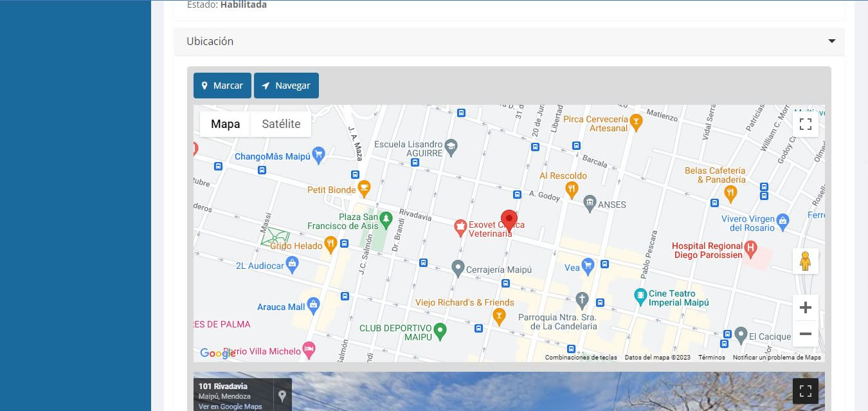Click CLUB DEPORTIVO MAIPU marker

pos(440,331)
